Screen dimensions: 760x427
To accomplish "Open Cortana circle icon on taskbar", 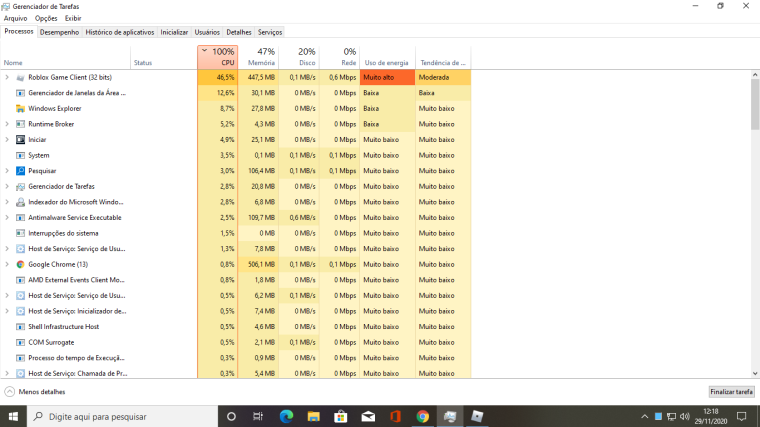I will pos(231,416).
